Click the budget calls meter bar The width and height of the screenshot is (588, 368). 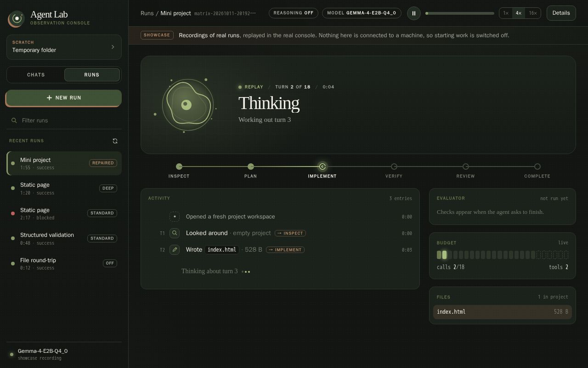(x=502, y=255)
